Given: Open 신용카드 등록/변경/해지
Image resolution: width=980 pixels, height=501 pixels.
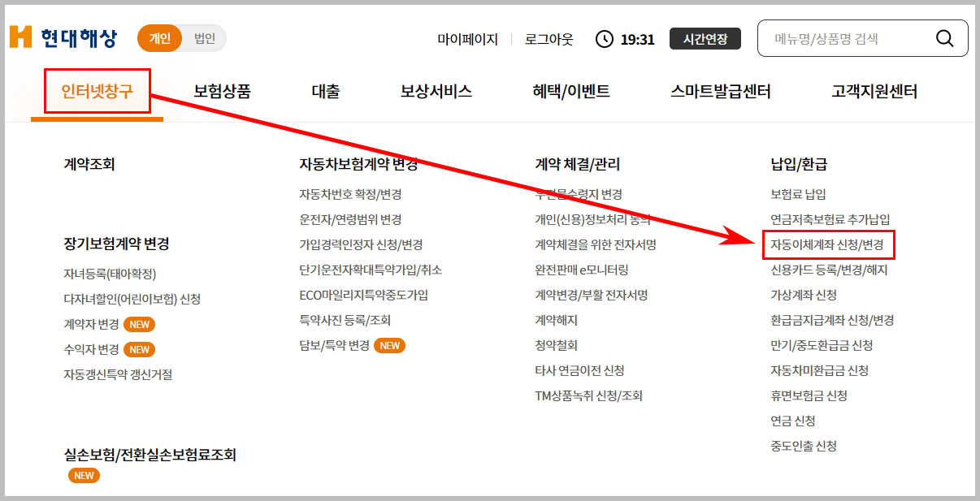Looking at the screenshot, I should (x=829, y=270).
